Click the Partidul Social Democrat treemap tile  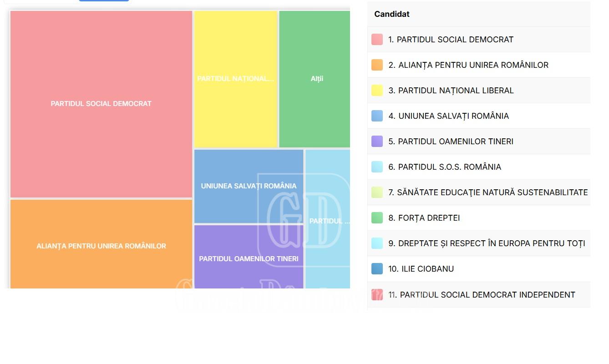pos(101,104)
